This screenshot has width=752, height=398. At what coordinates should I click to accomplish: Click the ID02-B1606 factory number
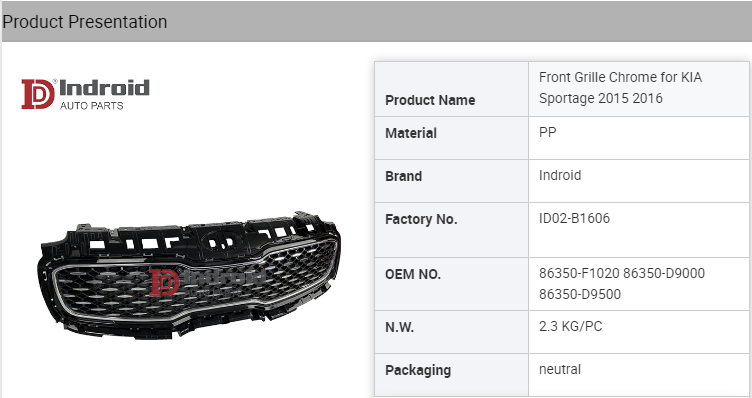575,219
